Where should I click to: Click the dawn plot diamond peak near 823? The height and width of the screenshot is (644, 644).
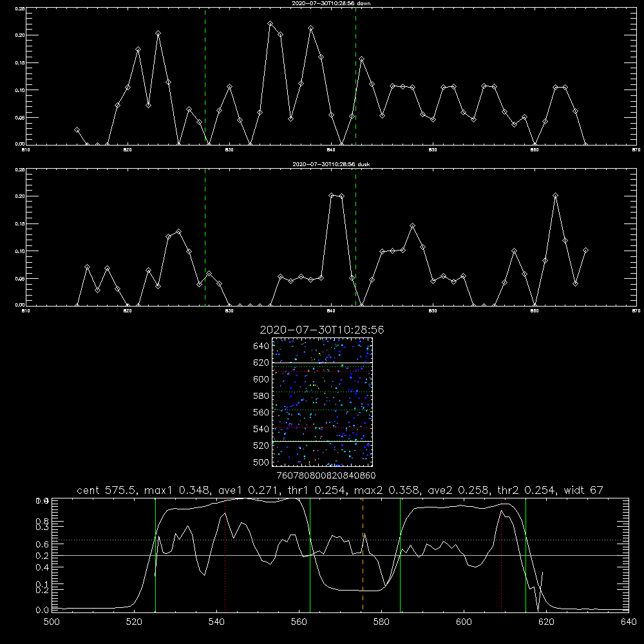tap(158, 33)
